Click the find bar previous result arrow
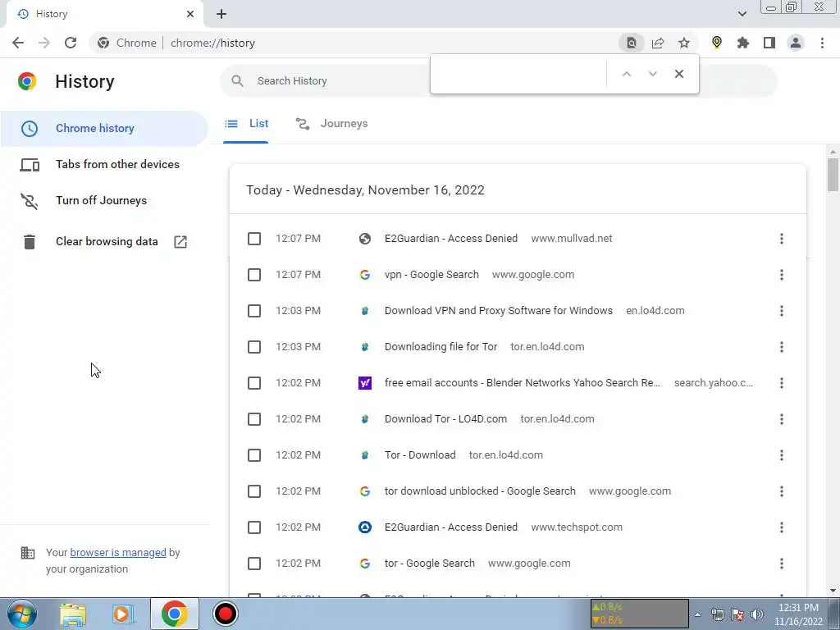The width and height of the screenshot is (840, 630). (x=626, y=74)
